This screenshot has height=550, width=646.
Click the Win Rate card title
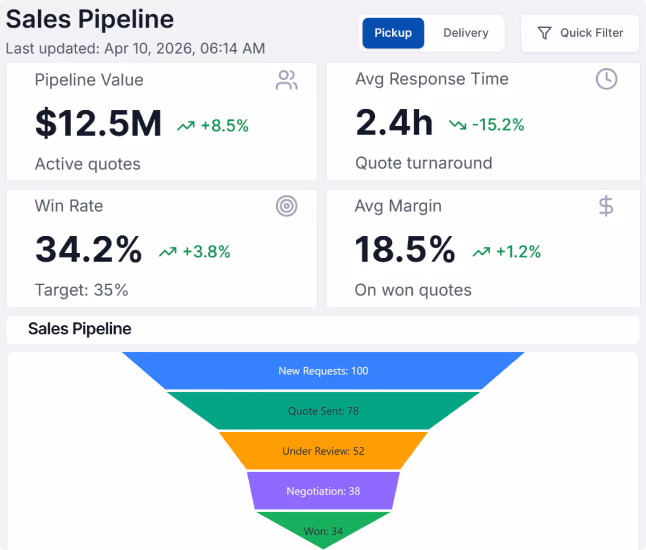pyautogui.click(x=69, y=206)
